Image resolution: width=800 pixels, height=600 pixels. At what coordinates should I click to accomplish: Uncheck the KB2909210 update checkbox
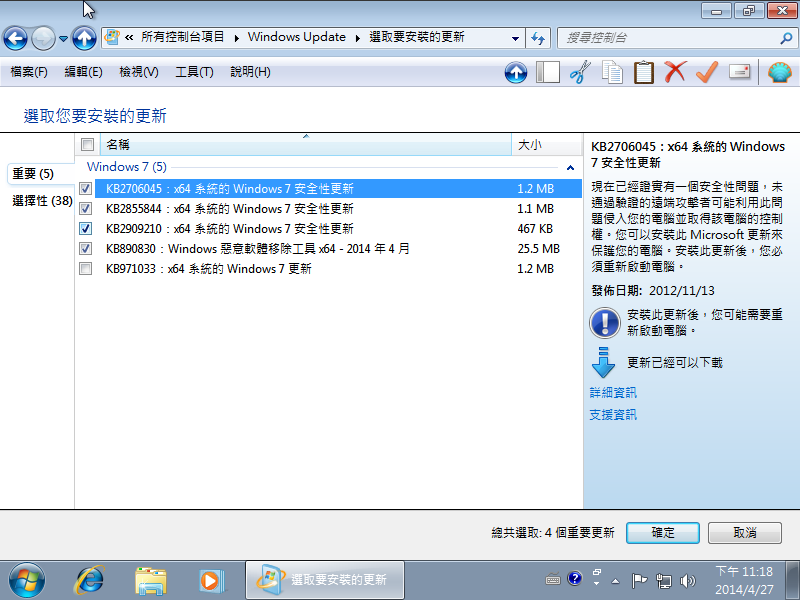pos(86,229)
